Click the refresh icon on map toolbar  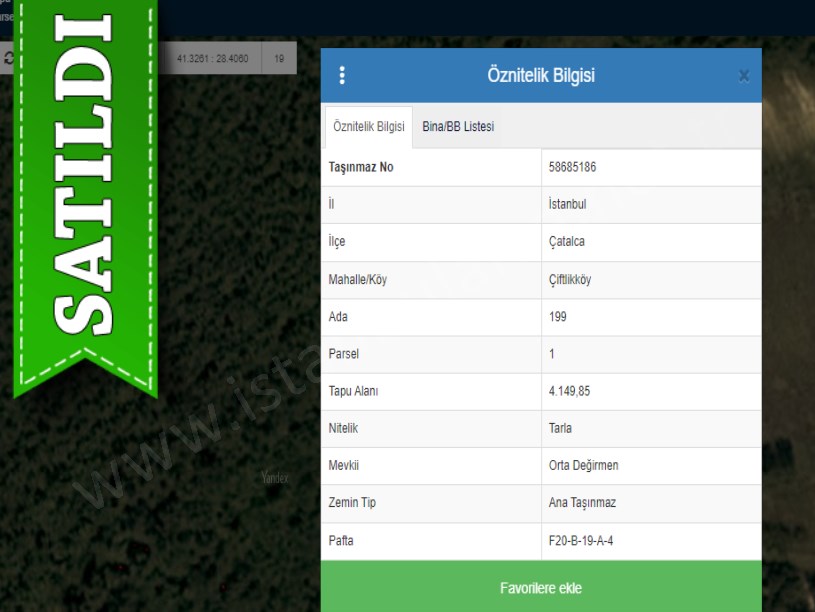(9, 59)
